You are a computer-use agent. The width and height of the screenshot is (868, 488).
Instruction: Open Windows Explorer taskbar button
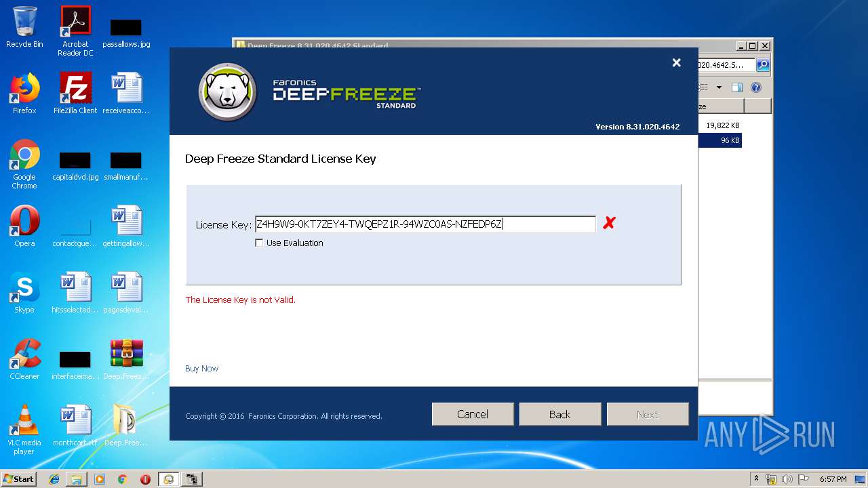[77, 479]
